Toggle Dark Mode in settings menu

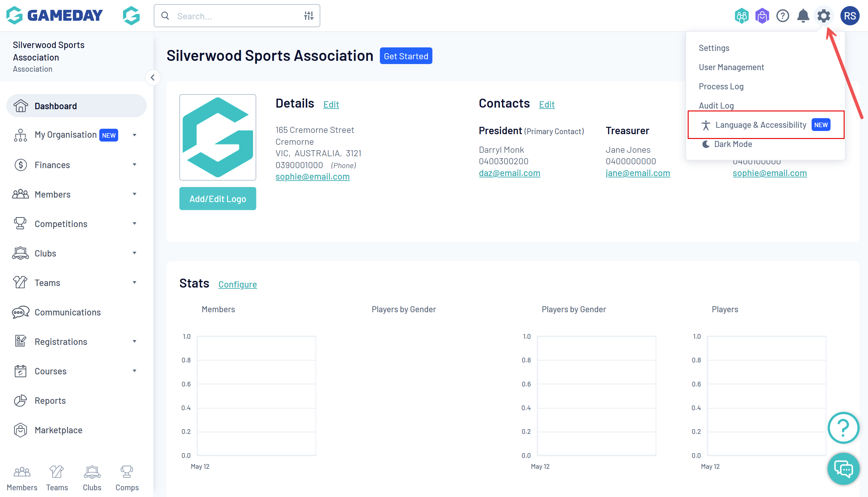click(x=733, y=144)
